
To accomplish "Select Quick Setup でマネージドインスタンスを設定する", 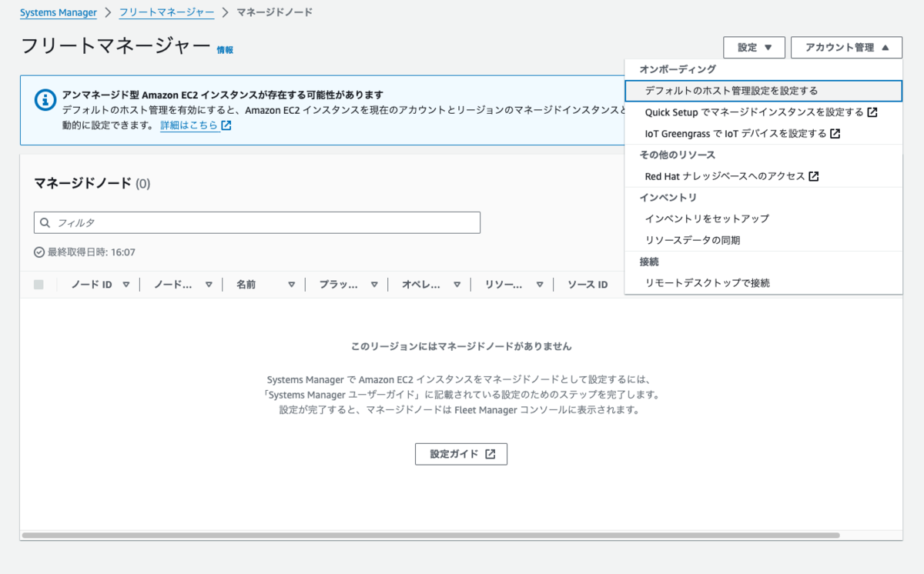I will pos(763,112).
